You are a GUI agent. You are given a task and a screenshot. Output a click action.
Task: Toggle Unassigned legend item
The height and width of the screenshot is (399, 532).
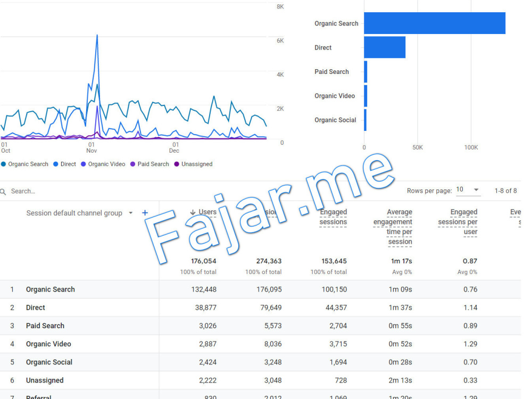click(x=194, y=164)
